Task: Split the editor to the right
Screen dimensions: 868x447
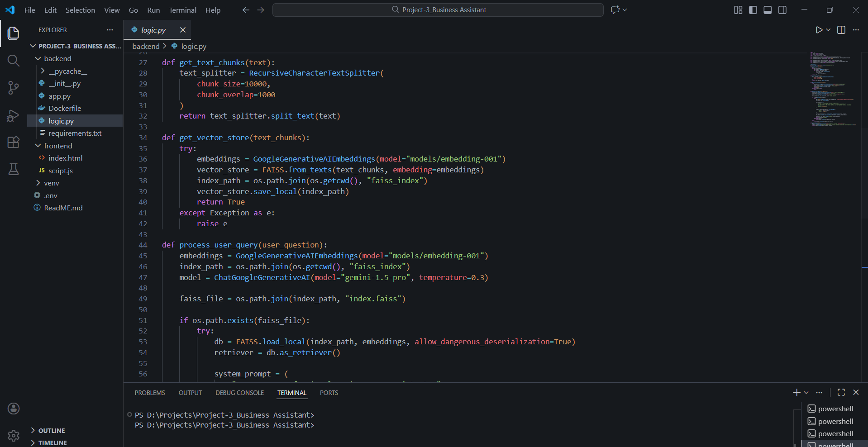Action: 841,30
